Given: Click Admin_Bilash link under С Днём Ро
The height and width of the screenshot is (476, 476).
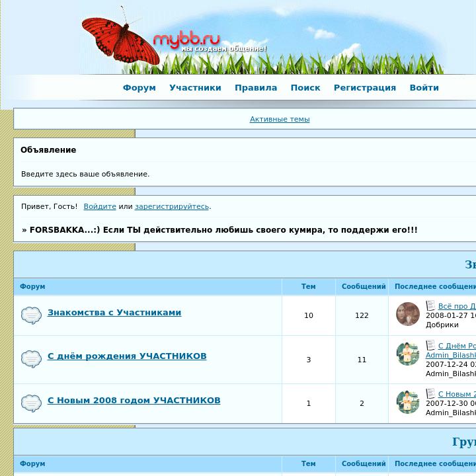Looking at the screenshot, I should pos(451,355).
